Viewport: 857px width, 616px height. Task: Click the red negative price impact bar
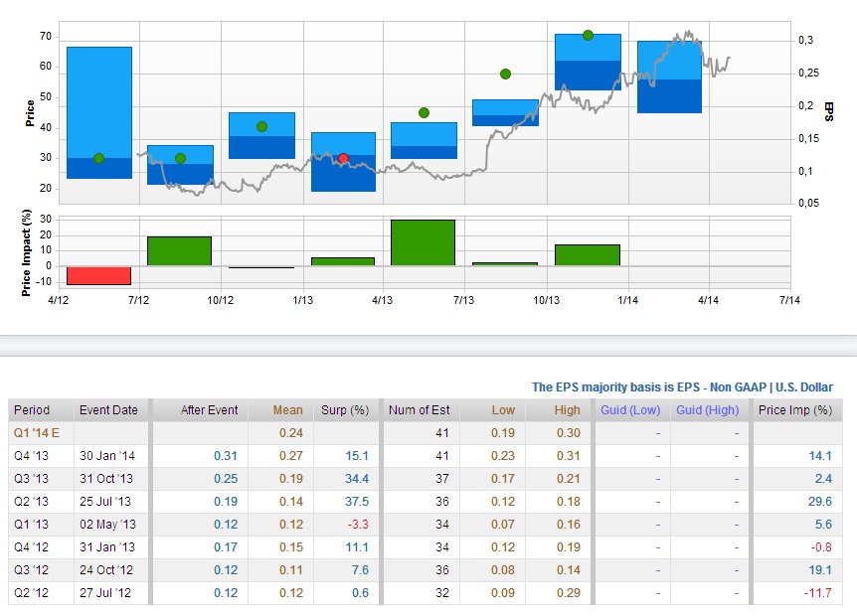(x=99, y=276)
